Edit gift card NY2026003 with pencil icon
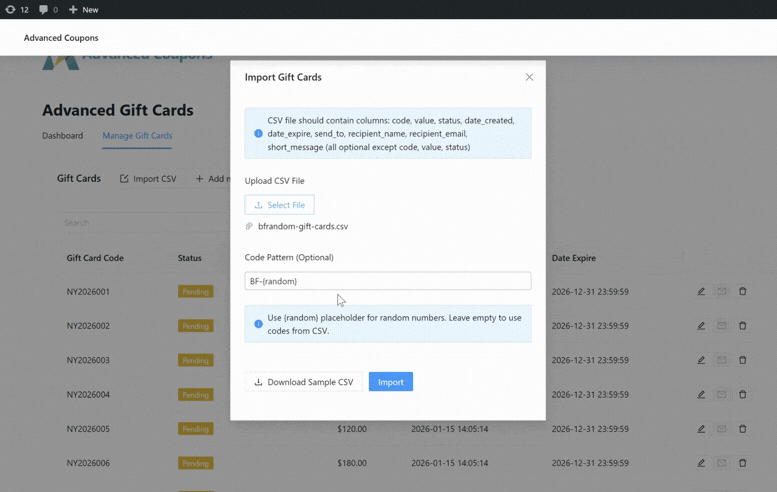The width and height of the screenshot is (777, 492). coord(701,360)
